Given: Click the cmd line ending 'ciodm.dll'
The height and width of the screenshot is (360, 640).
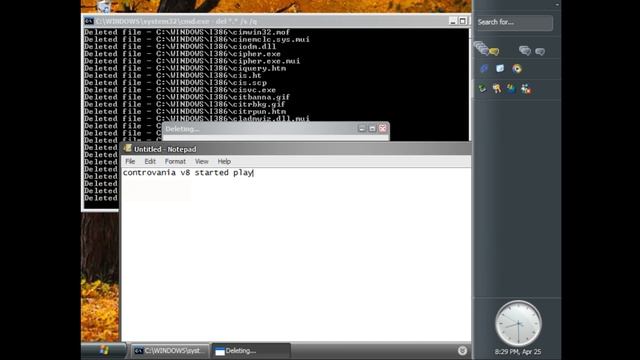Looking at the screenshot, I should [x=180, y=47].
